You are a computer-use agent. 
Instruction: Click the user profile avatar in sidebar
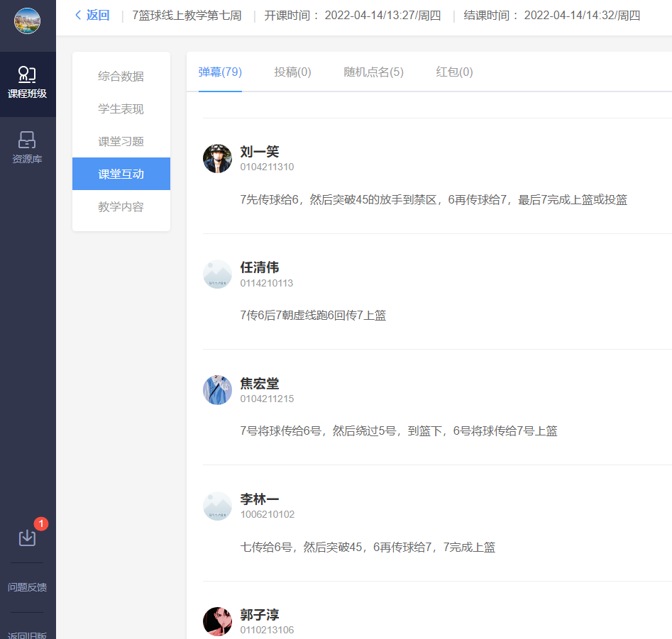point(27,21)
